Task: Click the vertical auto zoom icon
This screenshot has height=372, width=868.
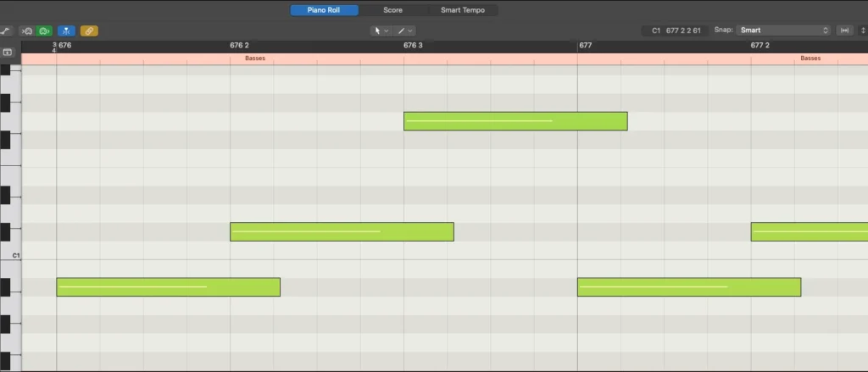Action: tap(864, 31)
